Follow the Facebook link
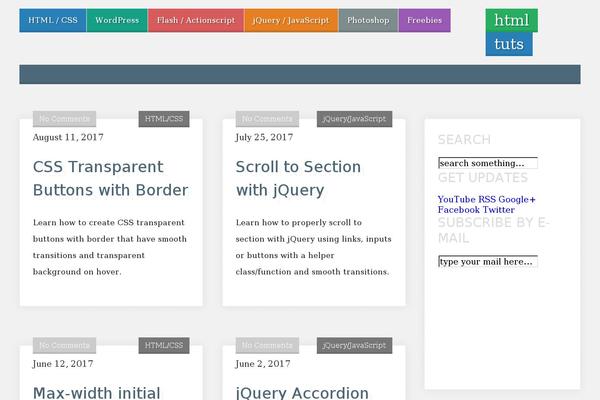Screen dimensions: 600x400 tap(459, 210)
